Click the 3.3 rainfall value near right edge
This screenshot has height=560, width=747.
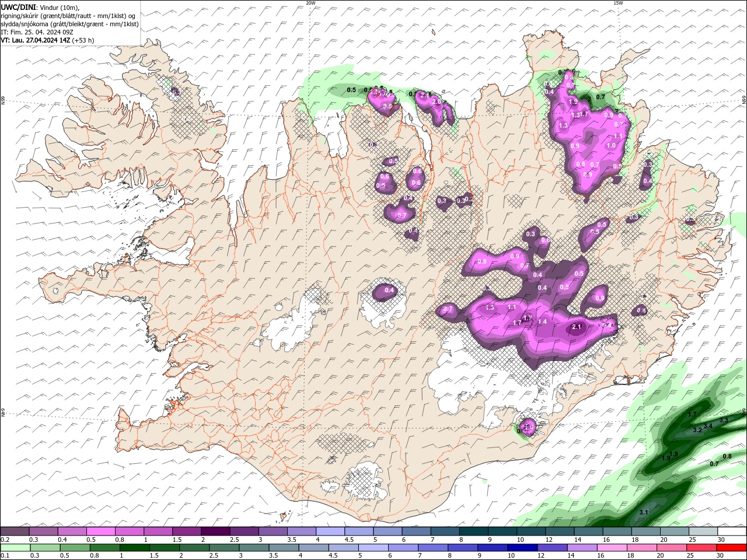click(724, 420)
